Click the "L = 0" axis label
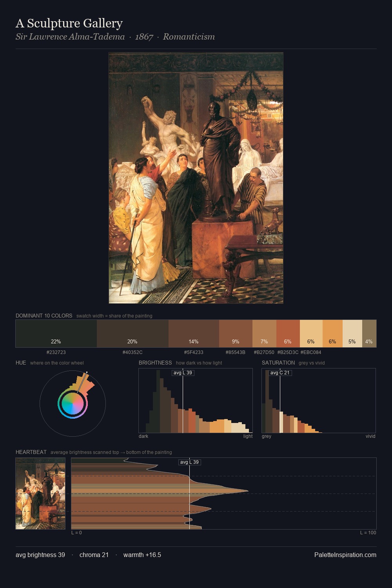The image size is (392, 588). [76, 533]
